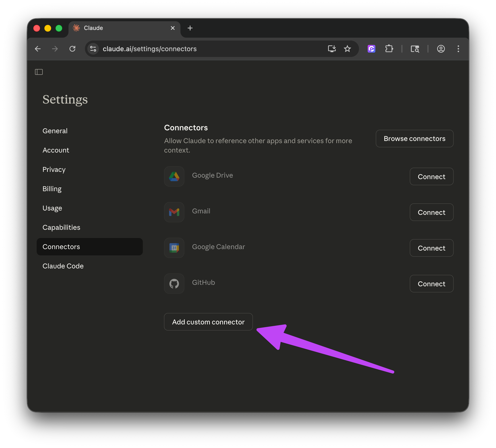Open the purple extension icon in toolbar
The height and width of the screenshot is (448, 496).
click(x=371, y=49)
